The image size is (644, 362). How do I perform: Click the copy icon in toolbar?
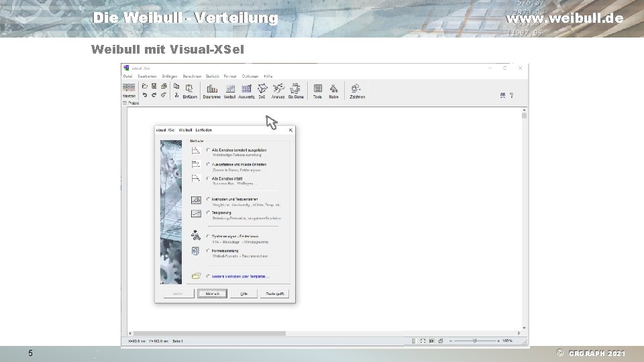(176, 86)
